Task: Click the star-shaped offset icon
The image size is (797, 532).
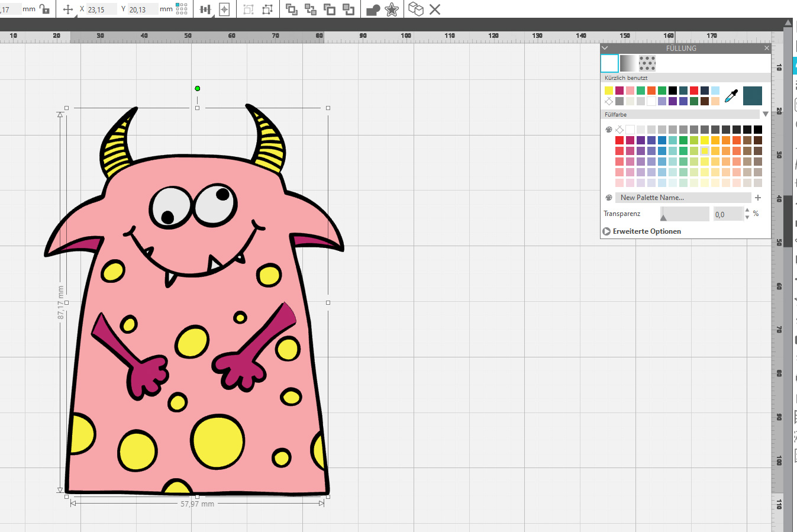Action: (x=391, y=9)
